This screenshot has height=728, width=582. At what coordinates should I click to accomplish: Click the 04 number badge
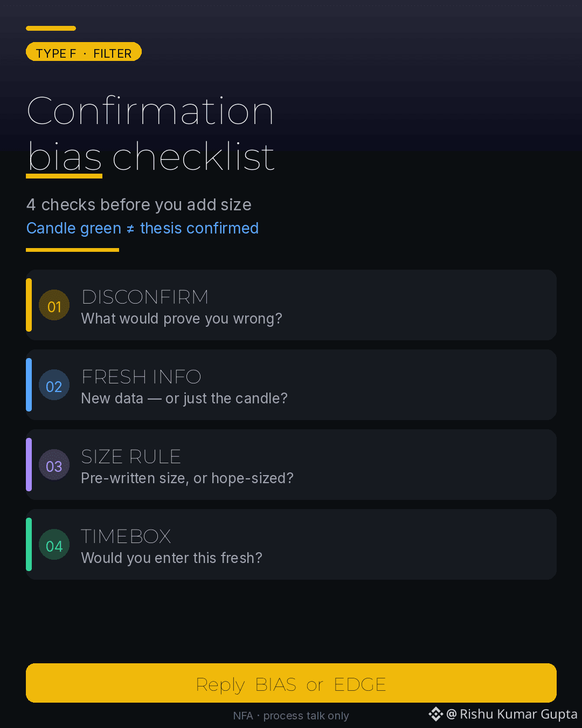(54, 545)
